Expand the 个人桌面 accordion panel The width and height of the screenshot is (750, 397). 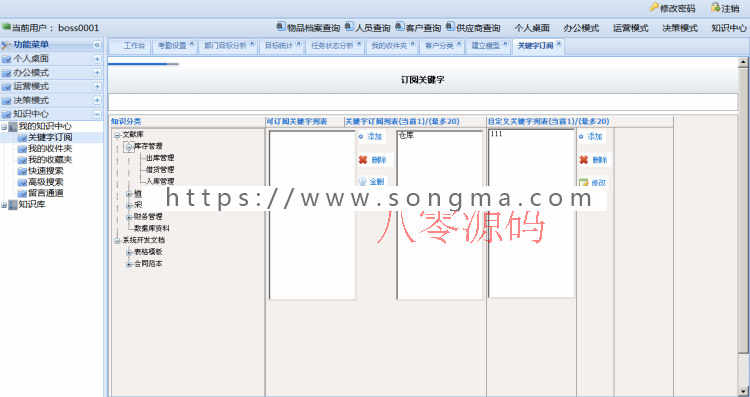pyautogui.click(x=98, y=59)
